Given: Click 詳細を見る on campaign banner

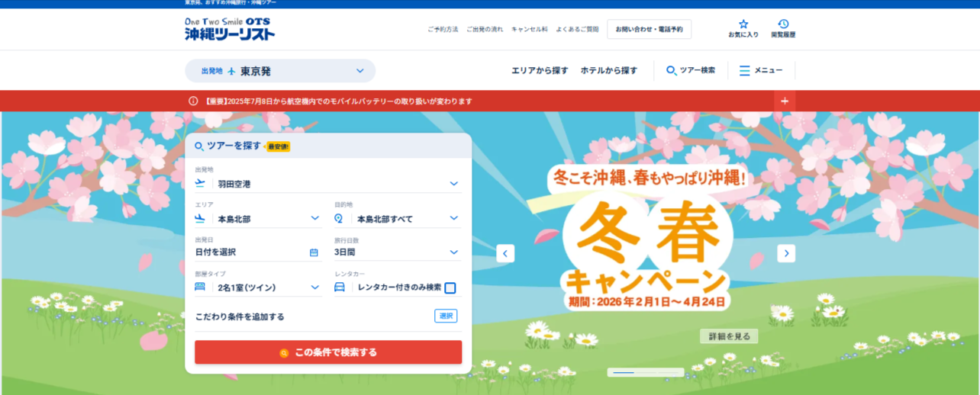Looking at the screenshot, I should click(729, 336).
